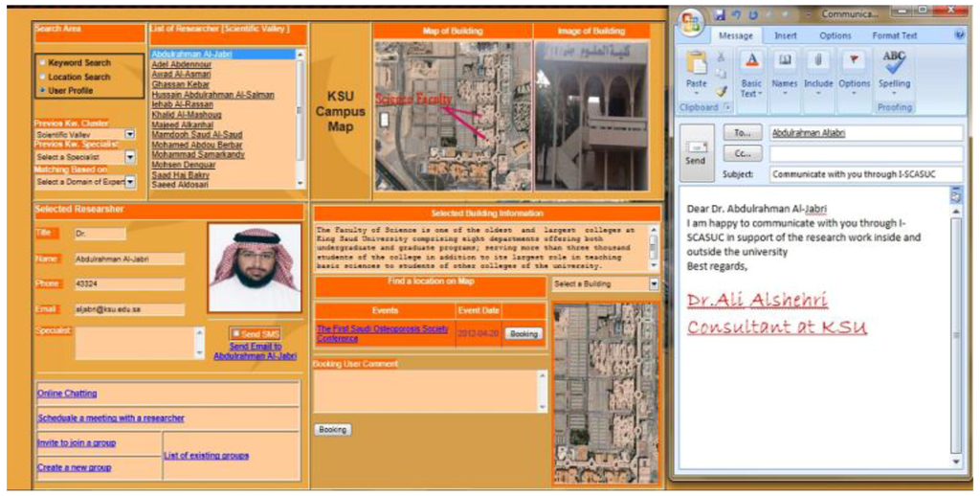This screenshot has height=496, width=980.
Task: Select Hussain Abdulrahman Al-Salman in list
Action: 213,95
